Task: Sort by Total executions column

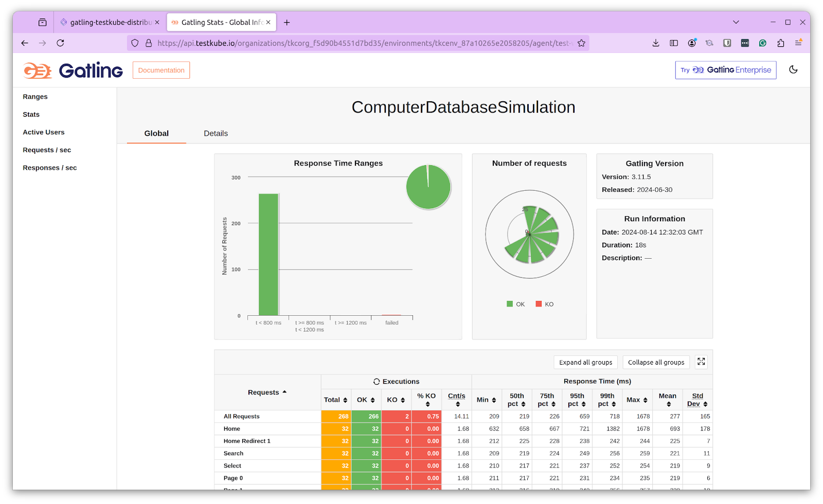Action: (x=335, y=400)
